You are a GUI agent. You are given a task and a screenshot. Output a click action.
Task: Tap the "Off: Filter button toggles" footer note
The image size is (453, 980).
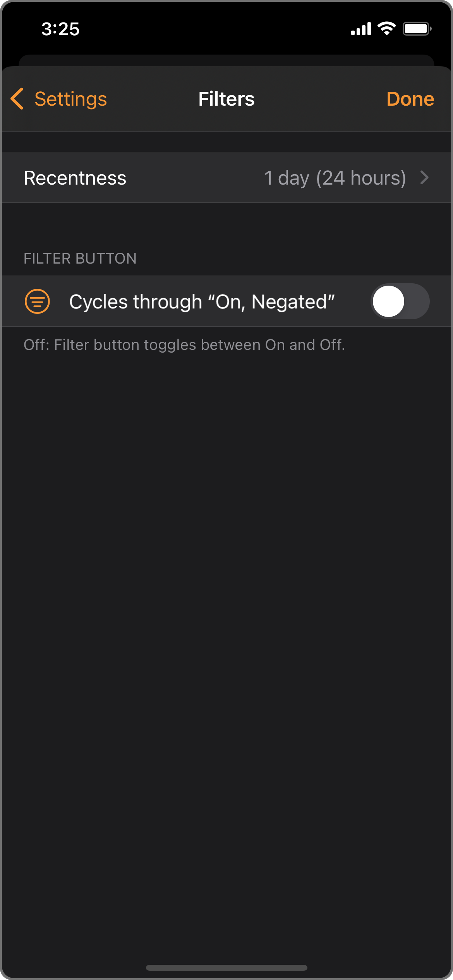point(184,345)
